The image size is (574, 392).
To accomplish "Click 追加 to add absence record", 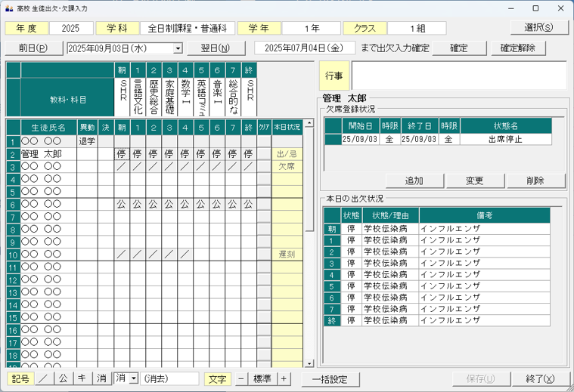I will pos(413,181).
